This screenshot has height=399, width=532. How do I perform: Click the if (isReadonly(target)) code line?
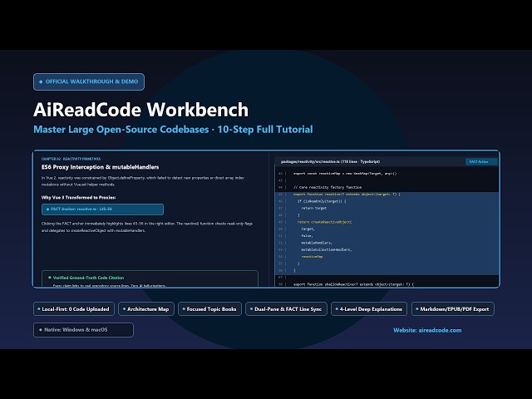(322, 201)
